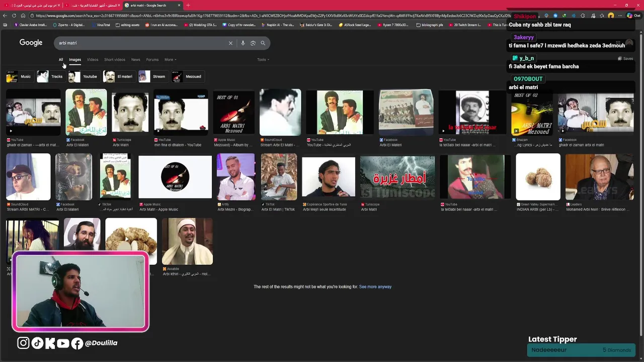Open the Arbi El Matri | TikTok thumbnail
Image resolution: width=644 pixels, height=362 pixels.
pyautogui.click(x=279, y=177)
